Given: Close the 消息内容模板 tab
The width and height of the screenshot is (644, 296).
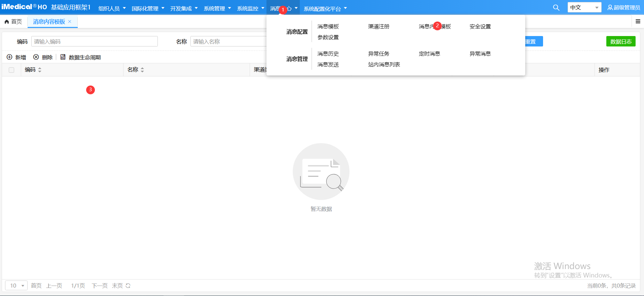Looking at the screenshot, I should [70, 22].
